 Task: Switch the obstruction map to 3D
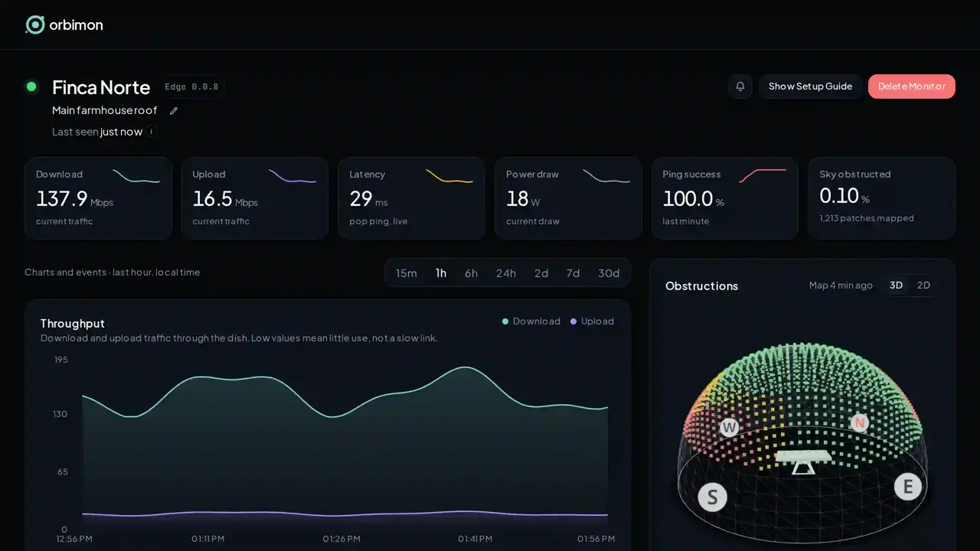click(896, 285)
